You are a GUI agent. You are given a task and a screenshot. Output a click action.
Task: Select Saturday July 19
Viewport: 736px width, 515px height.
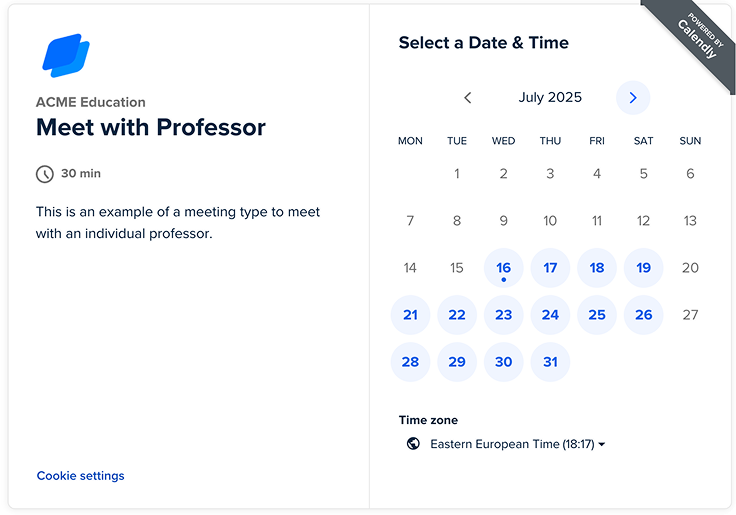coord(643,268)
